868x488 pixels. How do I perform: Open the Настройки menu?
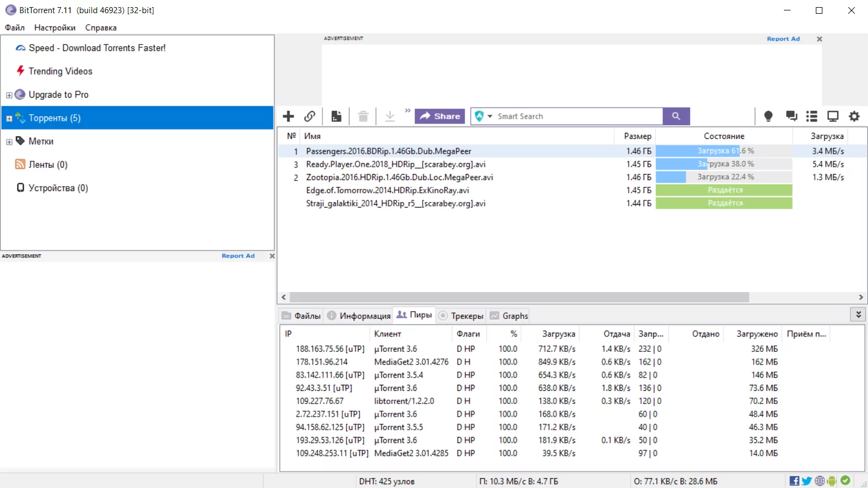[x=55, y=27]
